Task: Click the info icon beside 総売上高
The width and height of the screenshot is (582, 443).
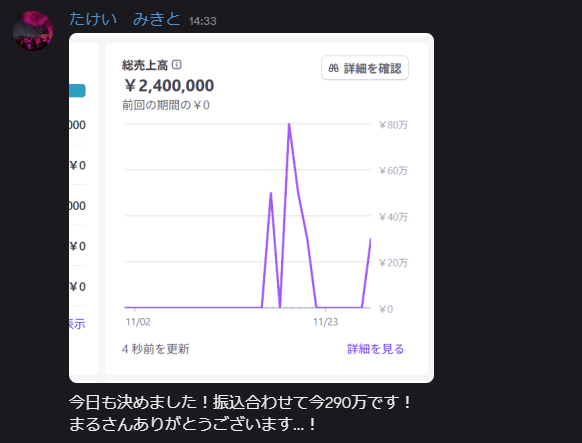Action: point(177,65)
